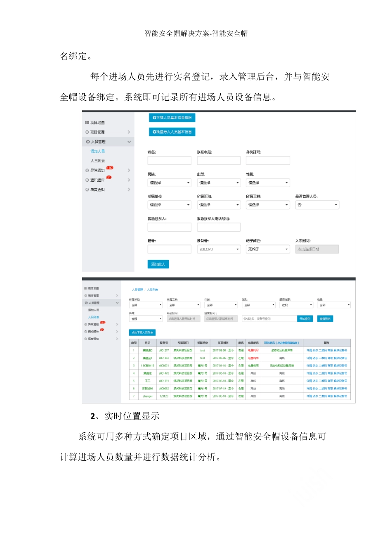Open the 电量 filter dropdown
The height and width of the screenshot is (555, 392).
334,305
